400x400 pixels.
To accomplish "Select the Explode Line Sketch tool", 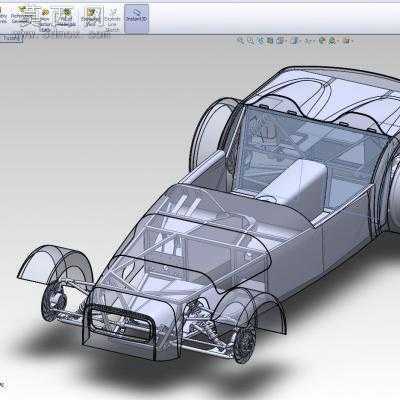I will [x=112, y=20].
